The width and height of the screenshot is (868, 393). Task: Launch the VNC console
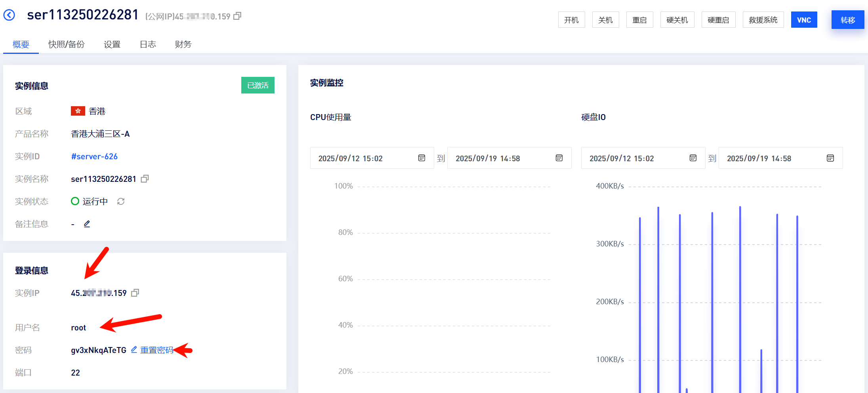click(x=804, y=20)
